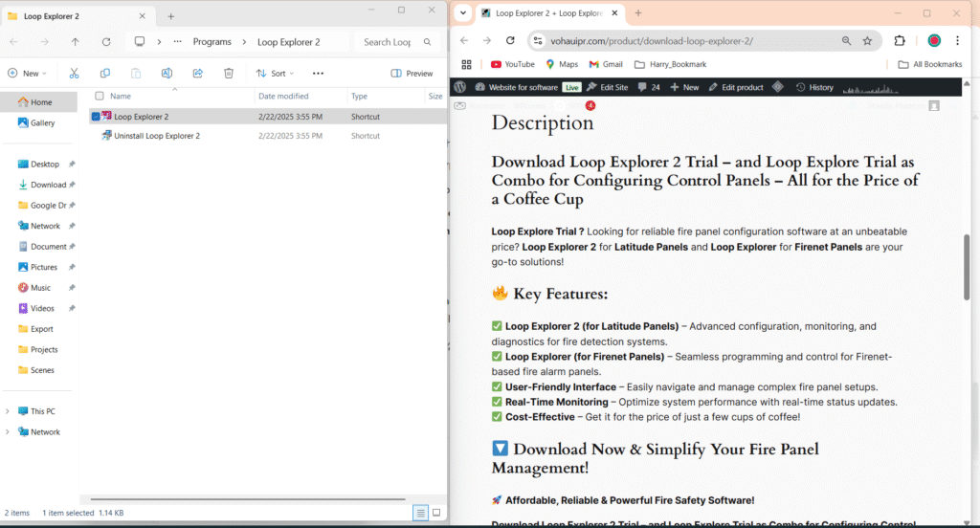Click the Share icon in Explorer toolbar

click(x=197, y=73)
